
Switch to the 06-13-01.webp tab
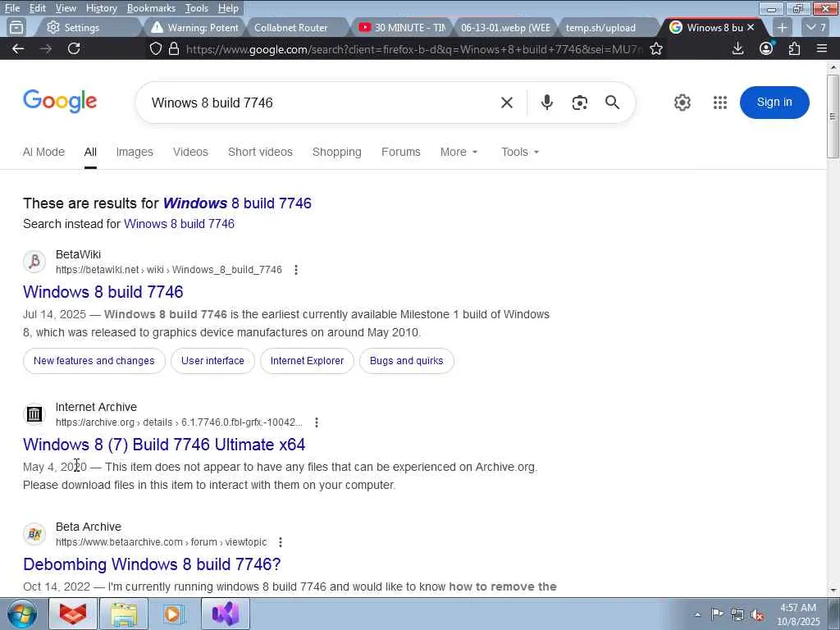point(505,27)
